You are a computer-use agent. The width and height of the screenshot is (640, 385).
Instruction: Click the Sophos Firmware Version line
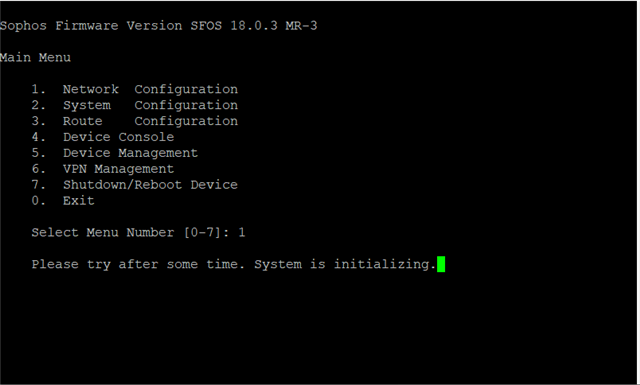coord(158,26)
